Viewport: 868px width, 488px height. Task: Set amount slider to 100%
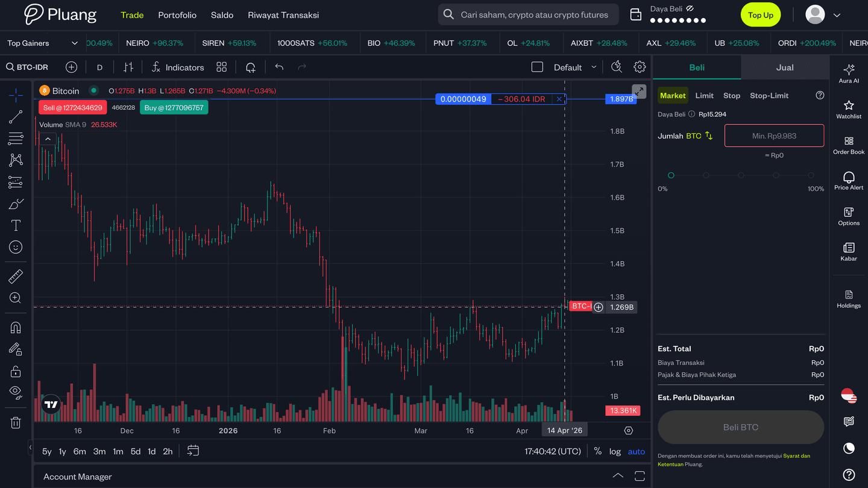pyautogui.click(x=811, y=175)
